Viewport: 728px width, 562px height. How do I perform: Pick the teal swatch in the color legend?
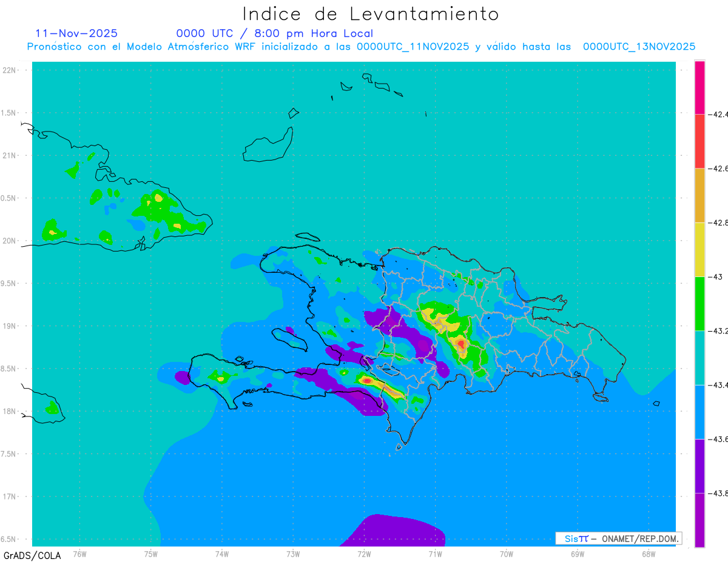tap(700, 358)
